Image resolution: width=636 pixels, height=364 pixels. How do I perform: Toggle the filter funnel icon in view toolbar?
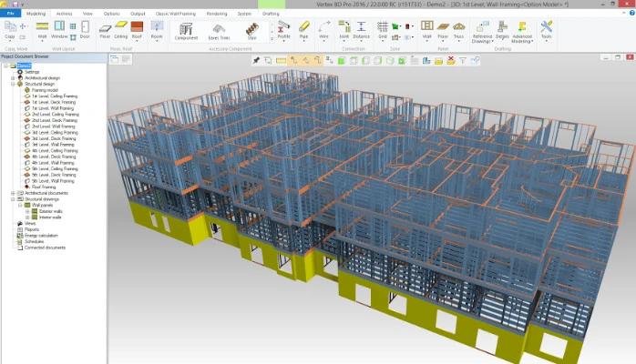click(463, 61)
